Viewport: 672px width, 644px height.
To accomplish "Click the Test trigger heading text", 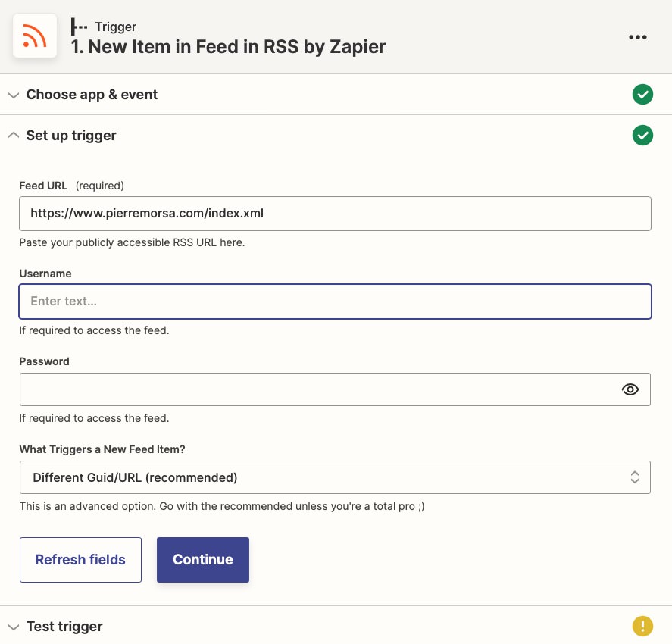I will point(64,627).
